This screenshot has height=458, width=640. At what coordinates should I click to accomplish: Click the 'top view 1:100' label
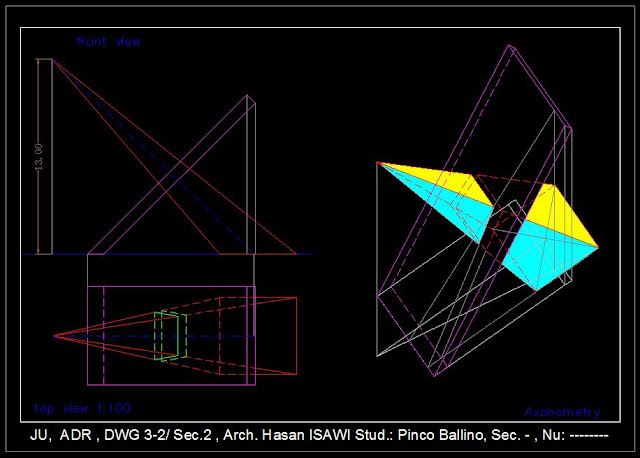point(82,408)
